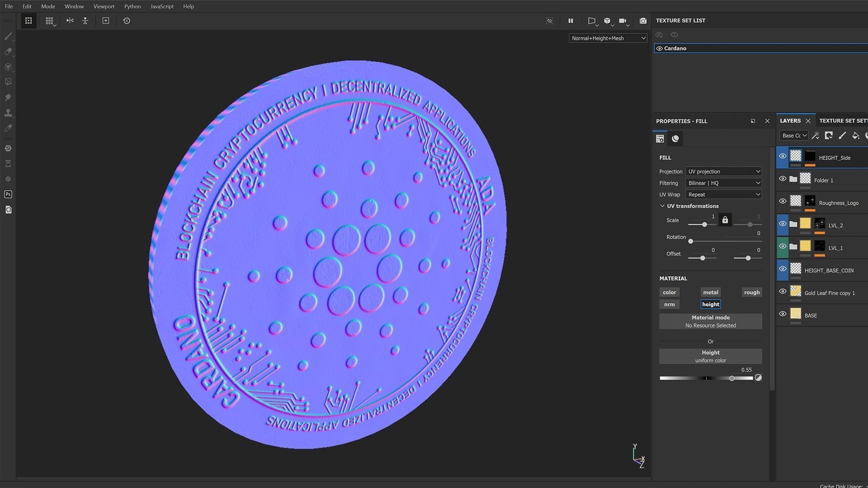868x488 pixels.
Task: Click the add effect wand icon in Layers
Action: point(816,136)
